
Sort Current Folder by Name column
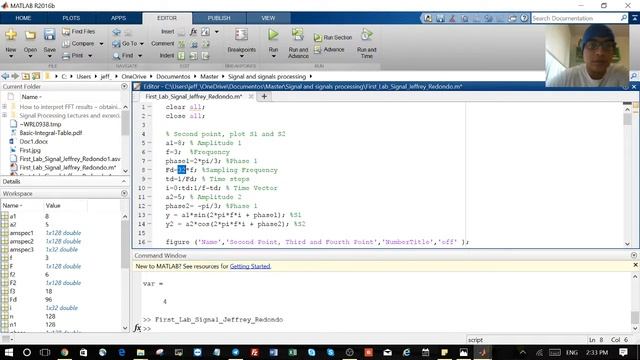click(x=31, y=97)
